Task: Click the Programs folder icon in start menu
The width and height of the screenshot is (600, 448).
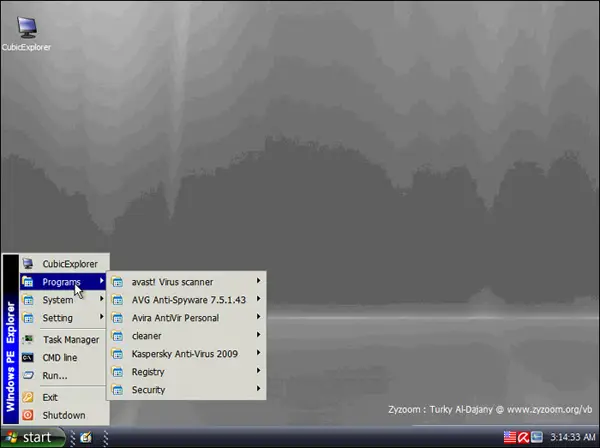Action: pyautogui.click(x=28, y=282)
